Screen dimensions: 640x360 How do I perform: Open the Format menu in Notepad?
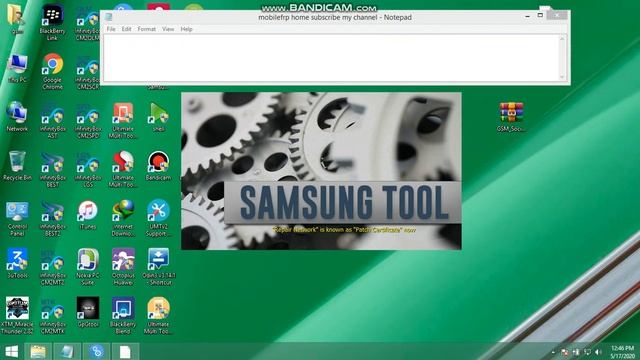[147, 29]
